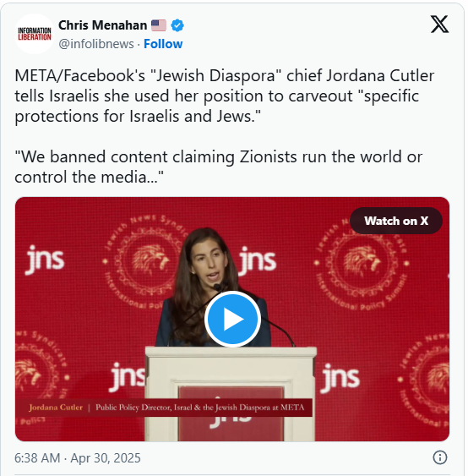Open the Information Liberation profile avatar
Screen dimensions: 468x476
[35, 34]
